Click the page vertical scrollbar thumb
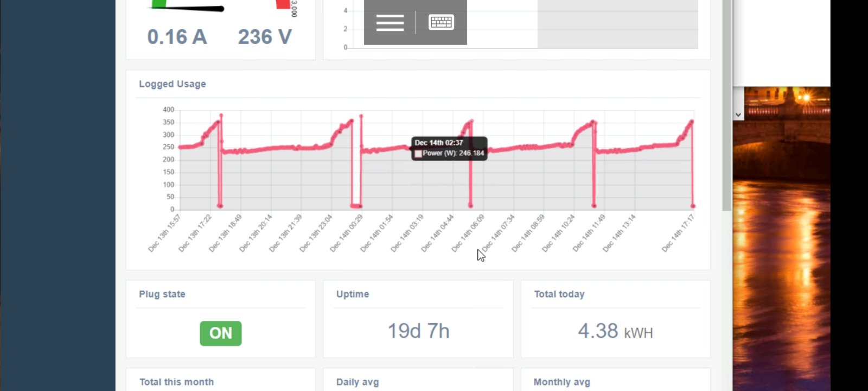Viewport: 868px width, 391px height. (727, 105)
